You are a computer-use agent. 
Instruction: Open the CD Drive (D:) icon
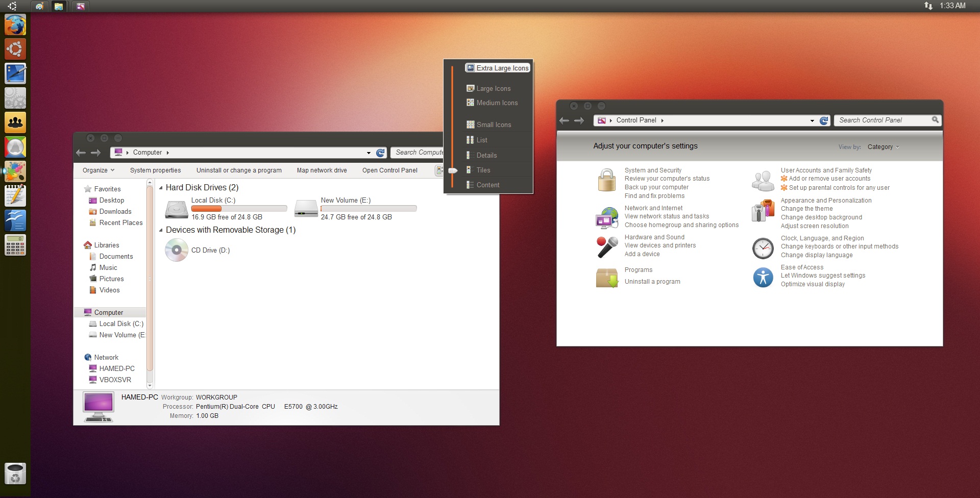(x=177, y=250)
